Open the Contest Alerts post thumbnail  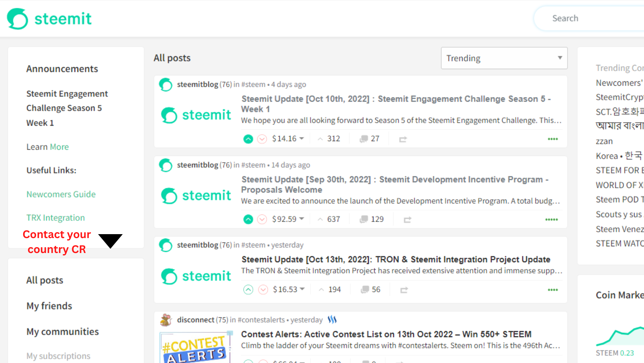[x=196, y=347]
